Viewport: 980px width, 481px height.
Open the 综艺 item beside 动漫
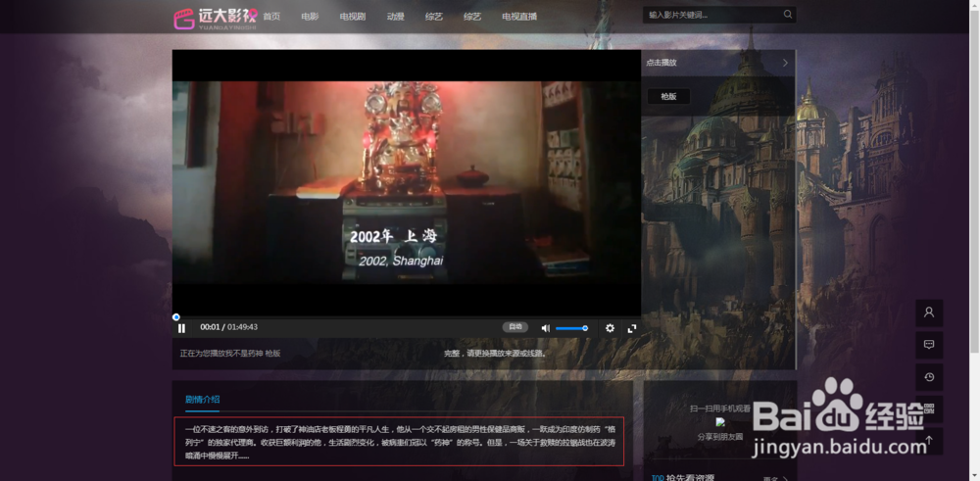tap(434, 17)
